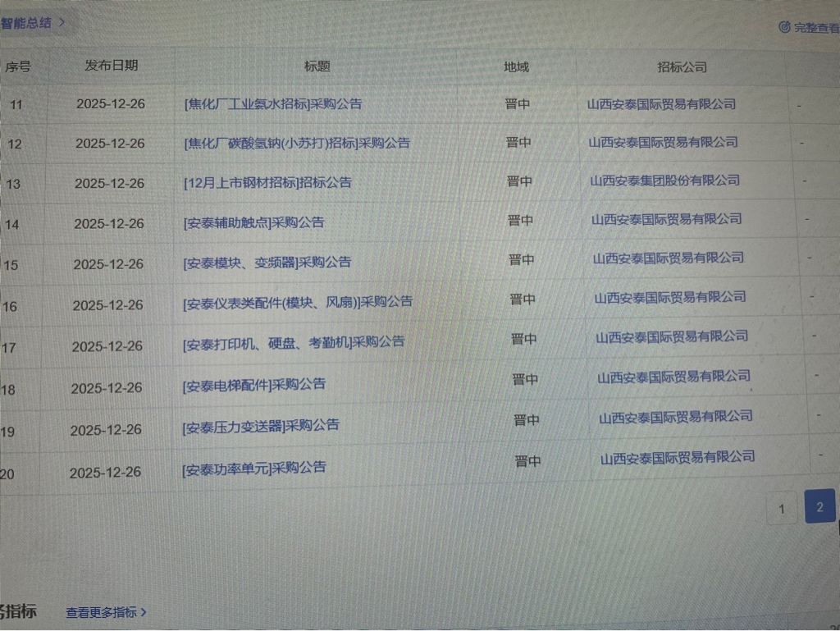
Task: Click the 完整查看 icon at top right
Action: pos(784,27)
